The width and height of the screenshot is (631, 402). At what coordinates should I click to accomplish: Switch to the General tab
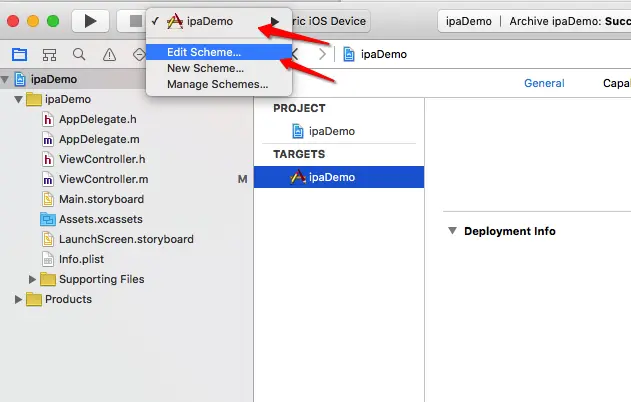coord(544,83)
